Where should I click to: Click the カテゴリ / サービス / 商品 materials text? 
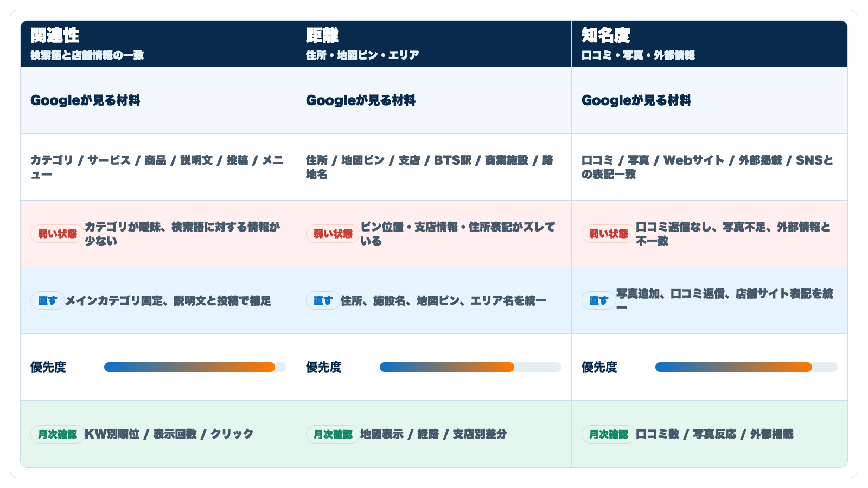[x=157, y=167]
